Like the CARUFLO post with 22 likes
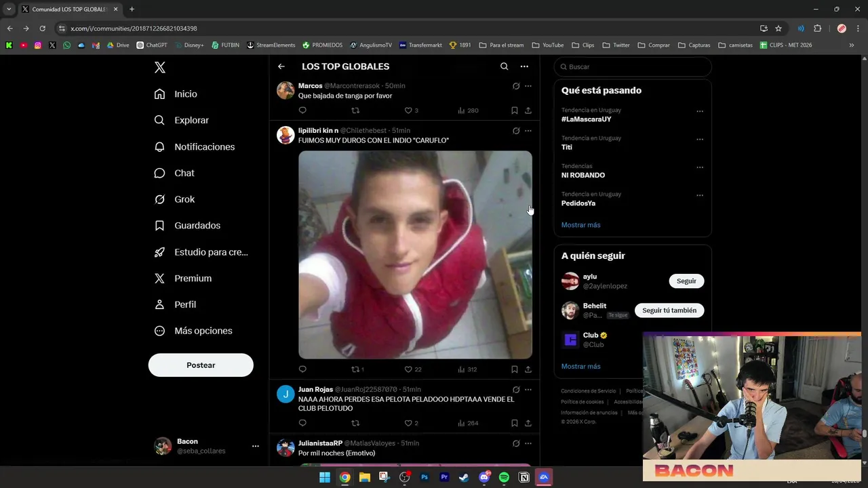 point(413,369)
